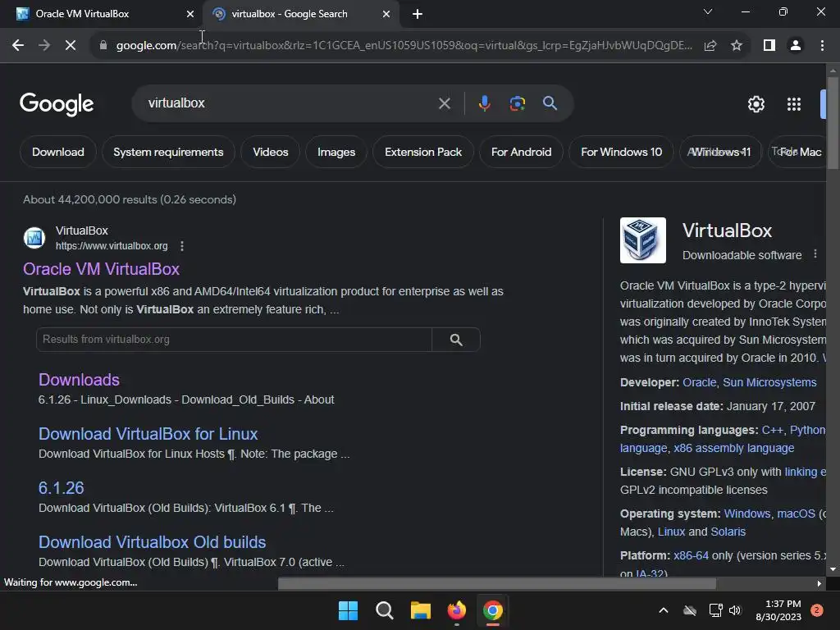Close the Google Search tab
Image resolution: width=840 pixels, height=630 pixels.
(386, 14)
